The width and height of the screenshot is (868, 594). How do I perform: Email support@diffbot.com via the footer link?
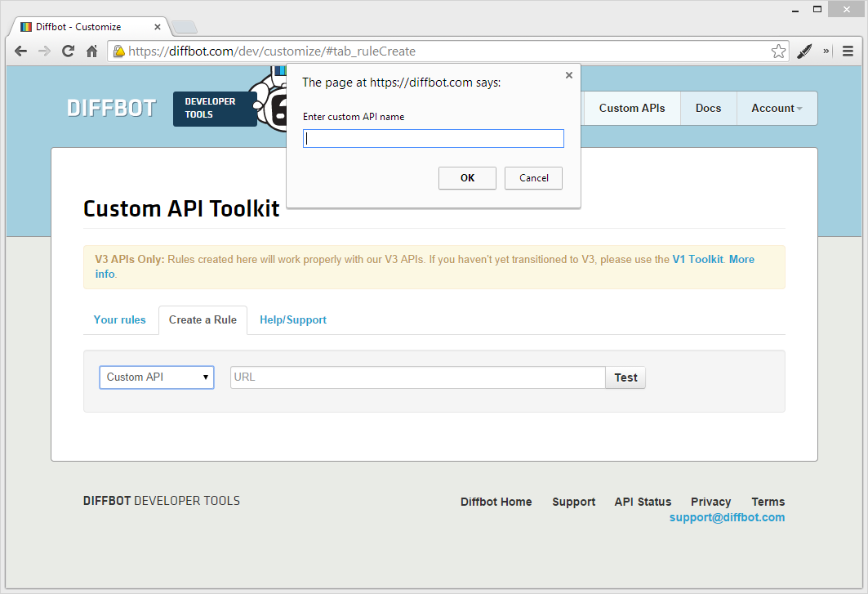[726, 517]
